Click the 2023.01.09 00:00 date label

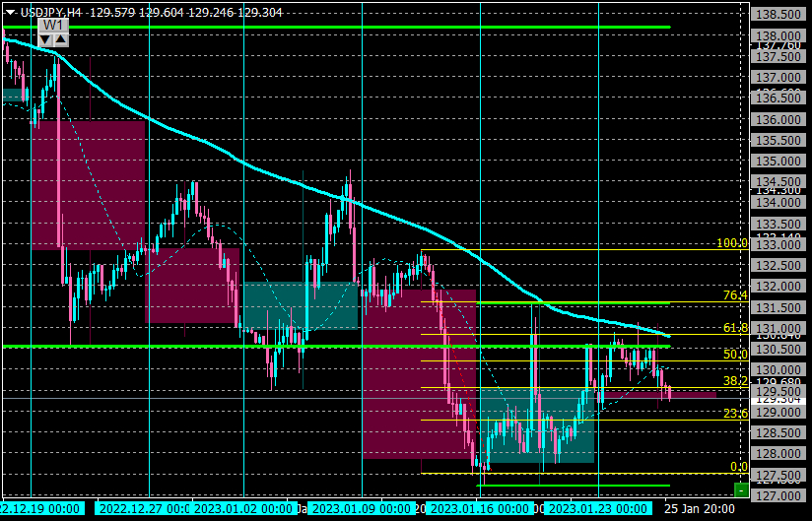(361, 508)
